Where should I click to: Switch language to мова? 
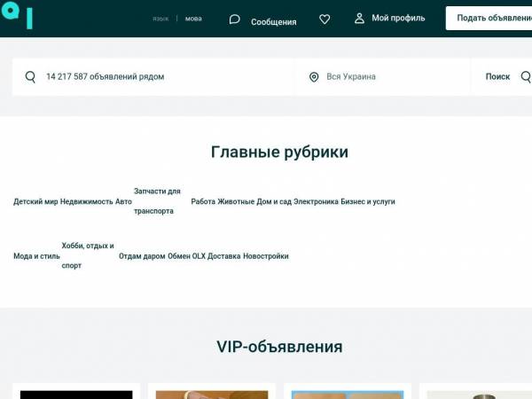[x=193, y=19]
